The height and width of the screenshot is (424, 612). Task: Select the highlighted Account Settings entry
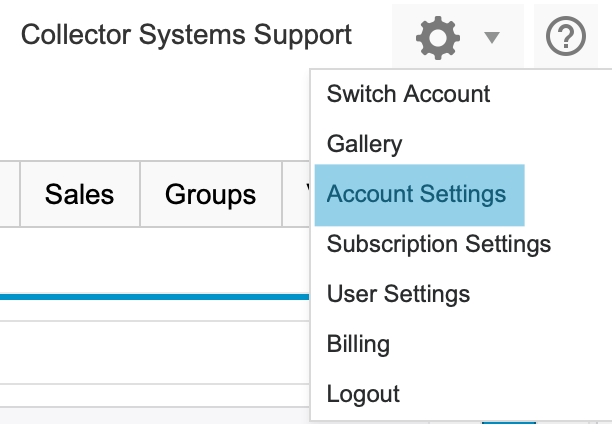pyautogui.click(x=416, y=194)
